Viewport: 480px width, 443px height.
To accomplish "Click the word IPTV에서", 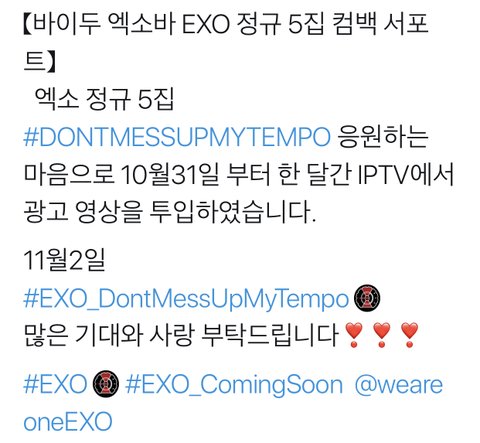I will tap(406, 175).
